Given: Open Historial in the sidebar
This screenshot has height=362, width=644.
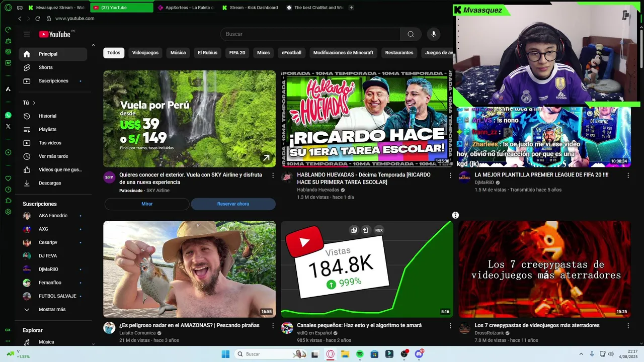Looking at the screenshot, I should [x=53, y=116].
